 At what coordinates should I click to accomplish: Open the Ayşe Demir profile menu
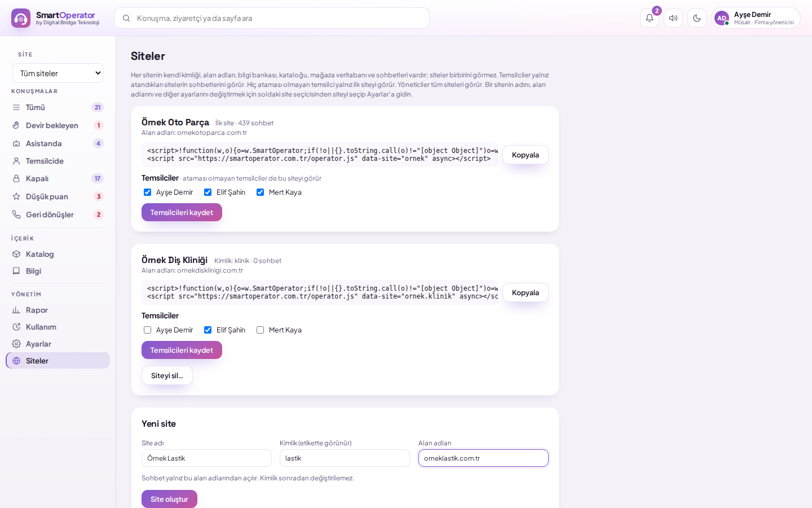756,18
